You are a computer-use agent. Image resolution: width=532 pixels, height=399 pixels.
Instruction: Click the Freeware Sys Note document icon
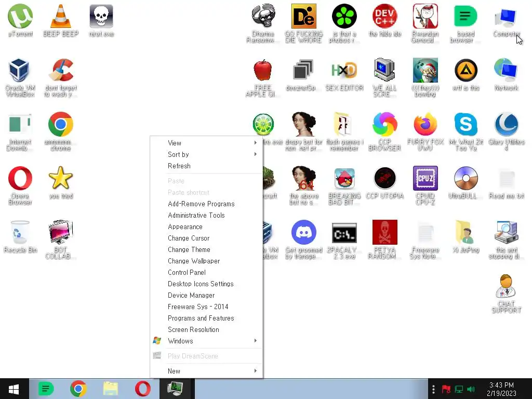click(425, 232)
